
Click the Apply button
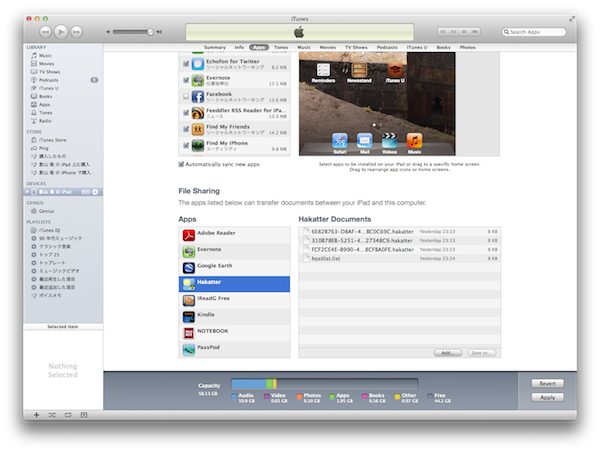pos(548,398)
